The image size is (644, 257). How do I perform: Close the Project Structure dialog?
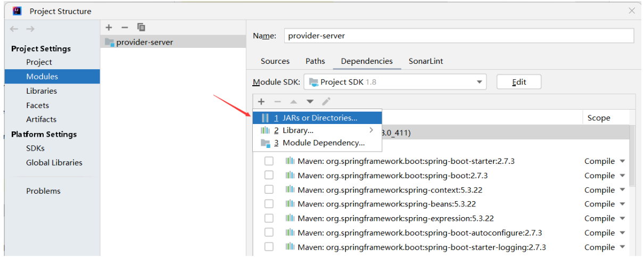pyautogui.click(x=632, y=11)
